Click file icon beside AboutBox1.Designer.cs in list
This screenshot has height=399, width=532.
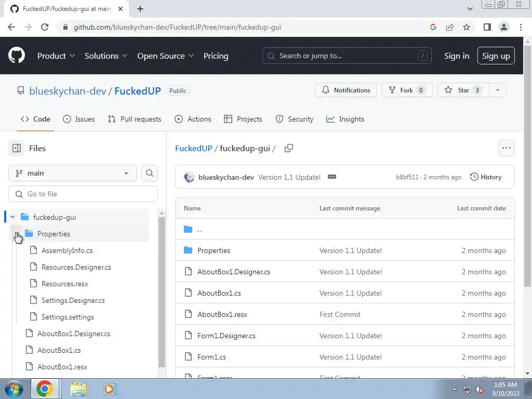pyautogui.click(x=188, y=271)
